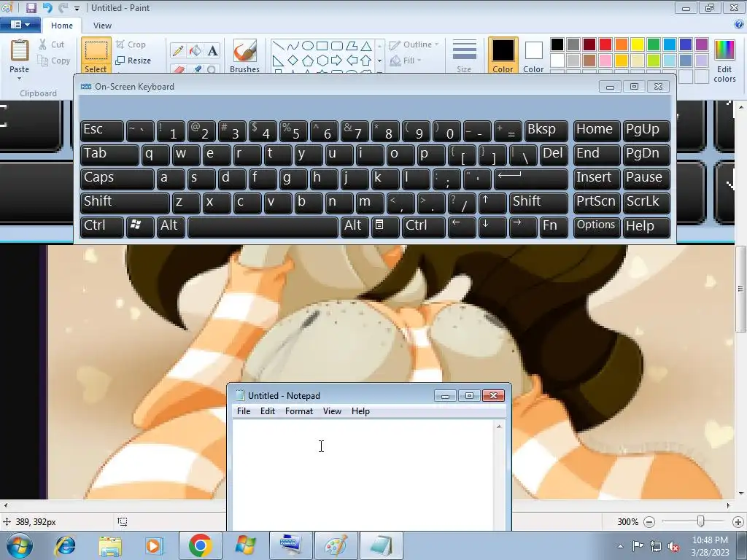Click the Windows Start orb

(20, 545)
